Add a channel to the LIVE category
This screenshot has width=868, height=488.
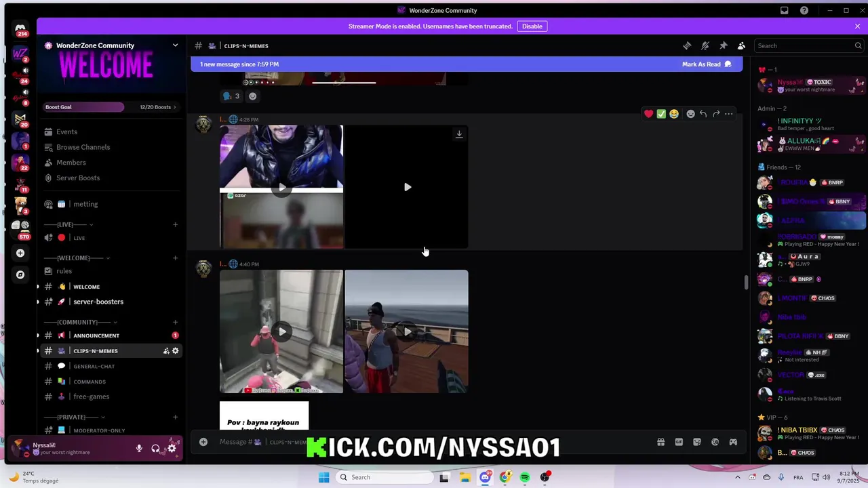tap(175, 224)
